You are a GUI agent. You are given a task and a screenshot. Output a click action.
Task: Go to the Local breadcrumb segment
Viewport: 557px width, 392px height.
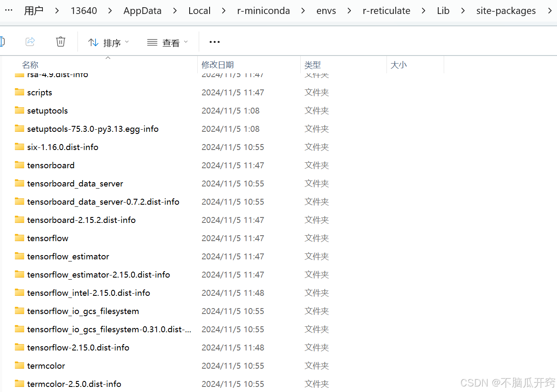(x=199, y=11)
